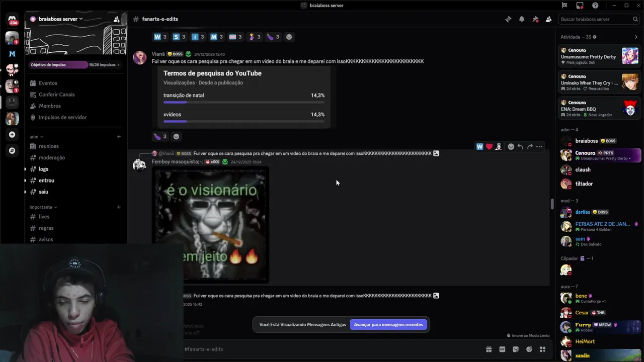Open more options three dots on message
The image size is (644, 362).
click(x=539, y=147)
